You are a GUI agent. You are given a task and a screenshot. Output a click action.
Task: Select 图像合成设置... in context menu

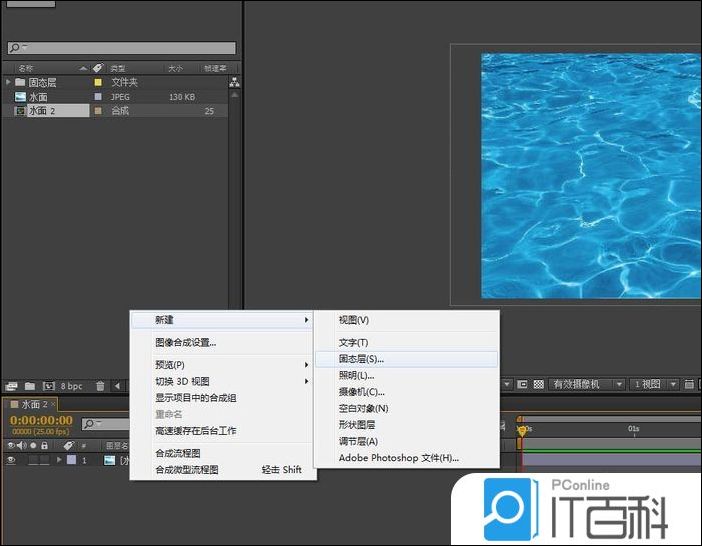[185, 342]
